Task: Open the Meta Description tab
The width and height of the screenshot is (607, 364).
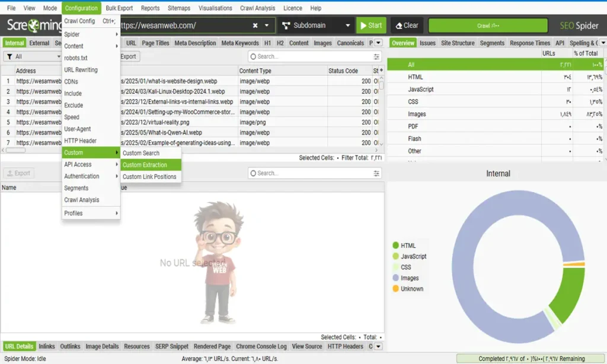Action: click(195, 43)
